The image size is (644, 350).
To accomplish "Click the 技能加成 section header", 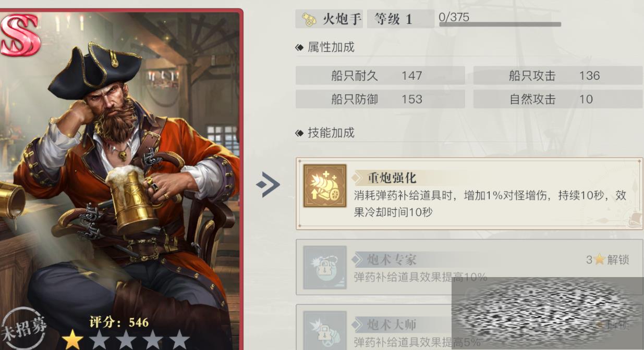I will [325, 133].
